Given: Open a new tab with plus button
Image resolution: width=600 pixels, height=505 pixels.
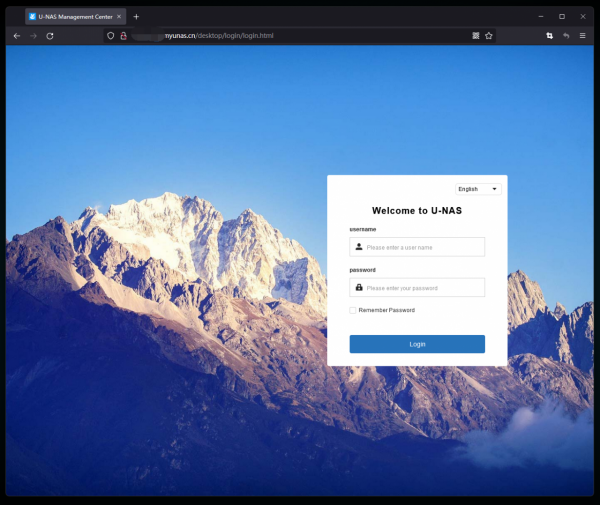Looking at the screenshot, I should [x=136, y=16].
